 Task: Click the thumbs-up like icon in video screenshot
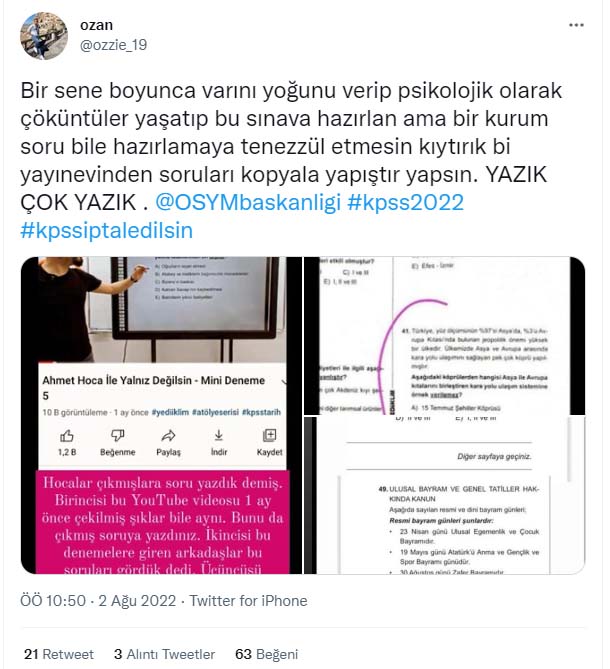pyautogui.click(x=67, y=436)
